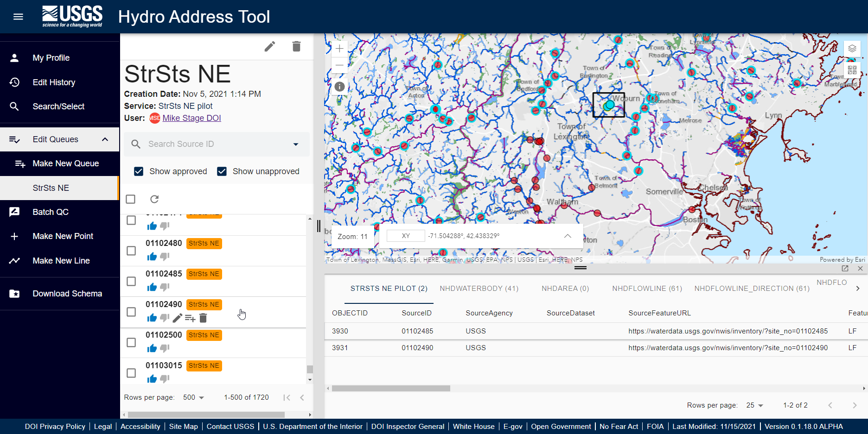Open the map layers panel

click(x=852, y=48)
